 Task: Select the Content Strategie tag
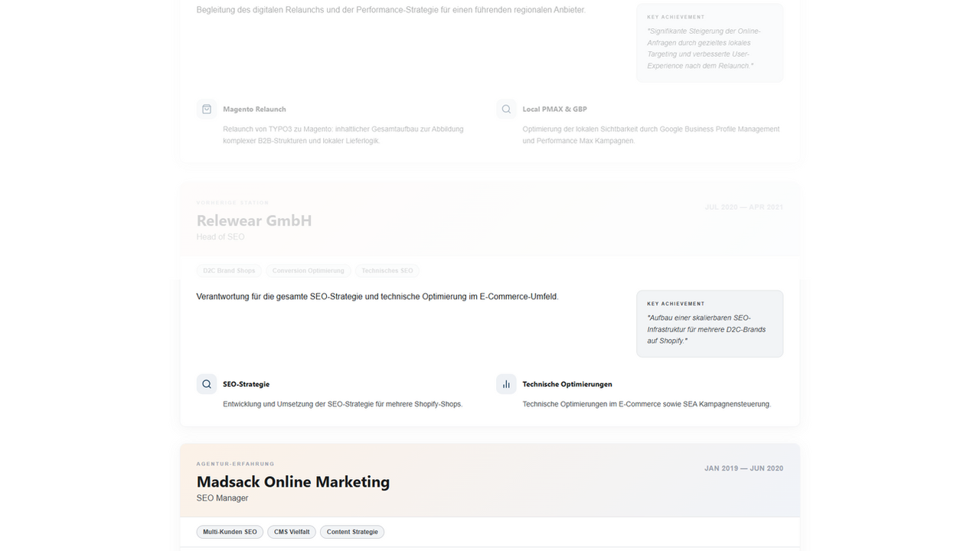pyautogui.click(x=352, y=532)
